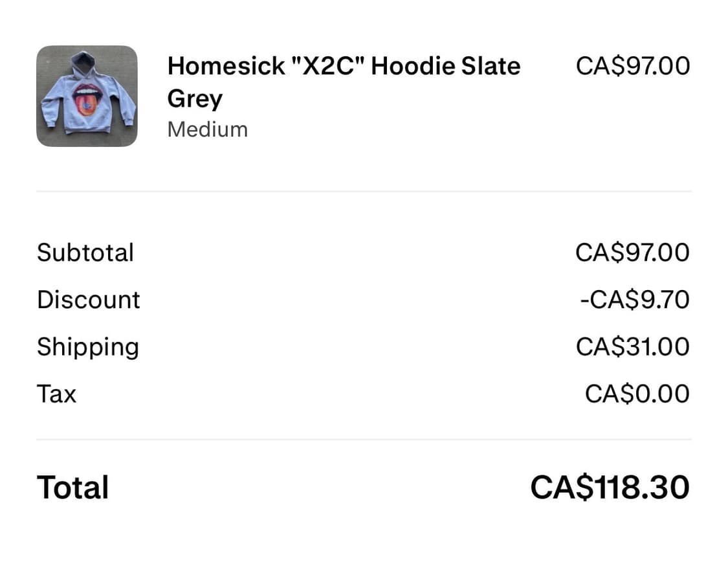The height and width of the screenshot is (562, 728).
Task: Click the divider line below the product item
Action: pyautogui.click(x=364, y=191)
